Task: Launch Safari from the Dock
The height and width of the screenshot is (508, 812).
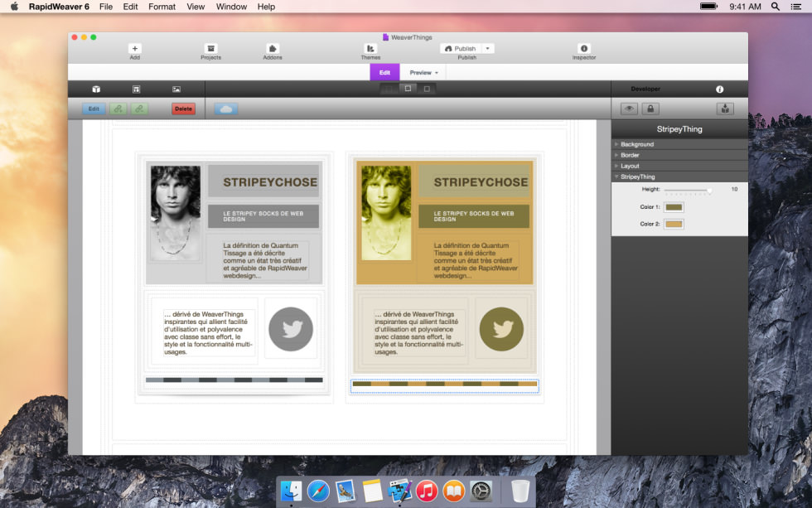Action: 318,491
